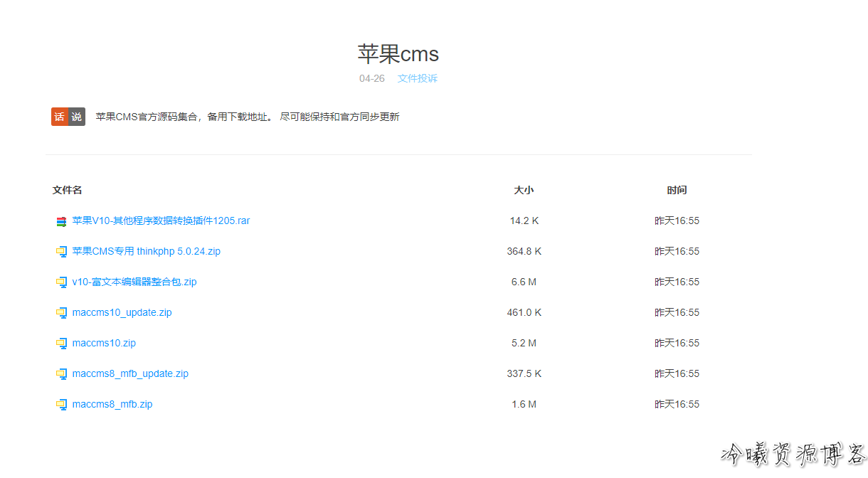
Task: Click the 5.2 M size value
Action: point(524,343)
